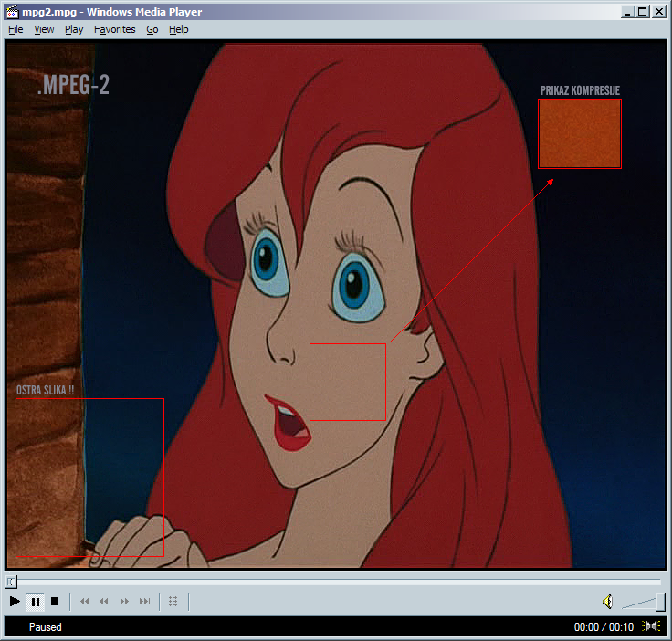Click the Paused status text

point(46,627)
